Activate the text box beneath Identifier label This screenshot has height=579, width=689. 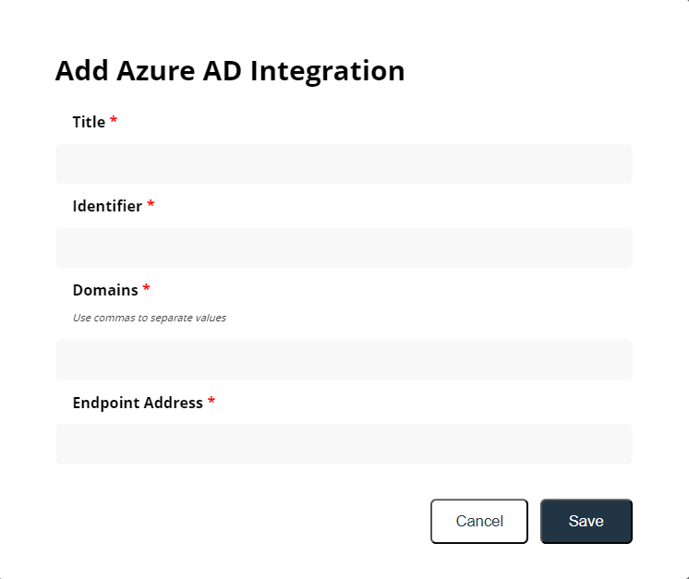tap(343, 248)
